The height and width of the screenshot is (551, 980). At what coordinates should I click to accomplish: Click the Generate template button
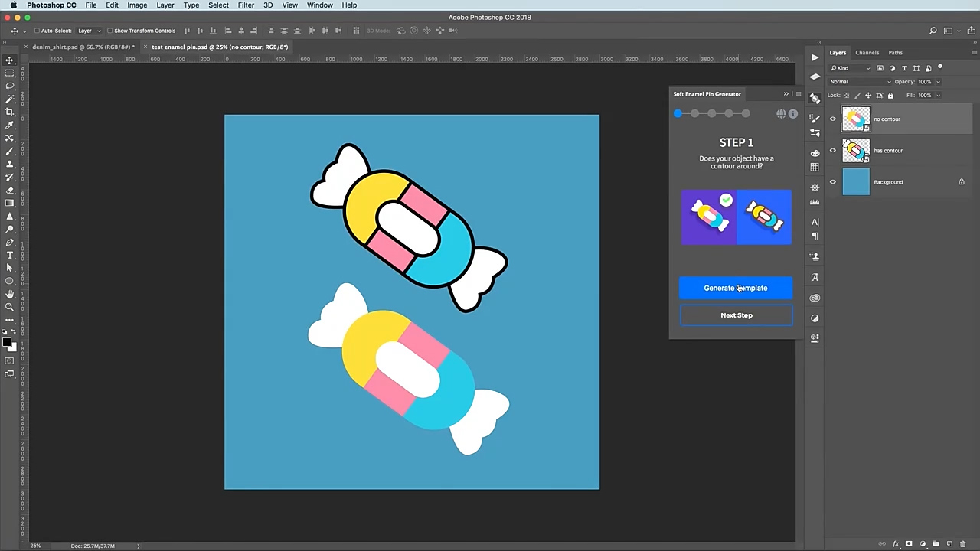tap(735, 288)
